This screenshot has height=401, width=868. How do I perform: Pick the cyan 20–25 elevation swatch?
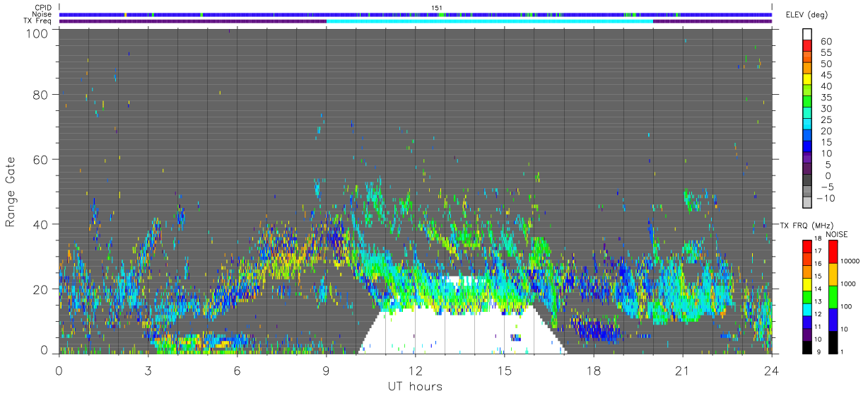pyautogui.click(x=807, y=123)
